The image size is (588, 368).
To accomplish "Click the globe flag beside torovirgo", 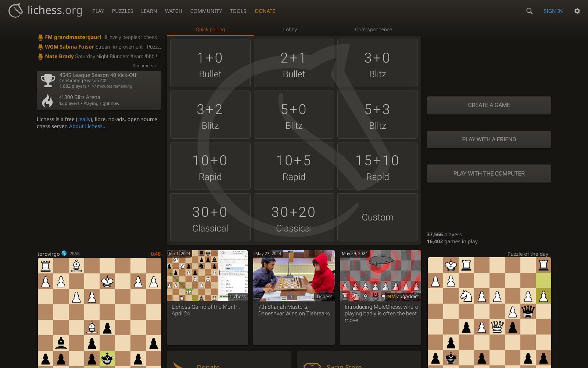I will tap(64, 254).
